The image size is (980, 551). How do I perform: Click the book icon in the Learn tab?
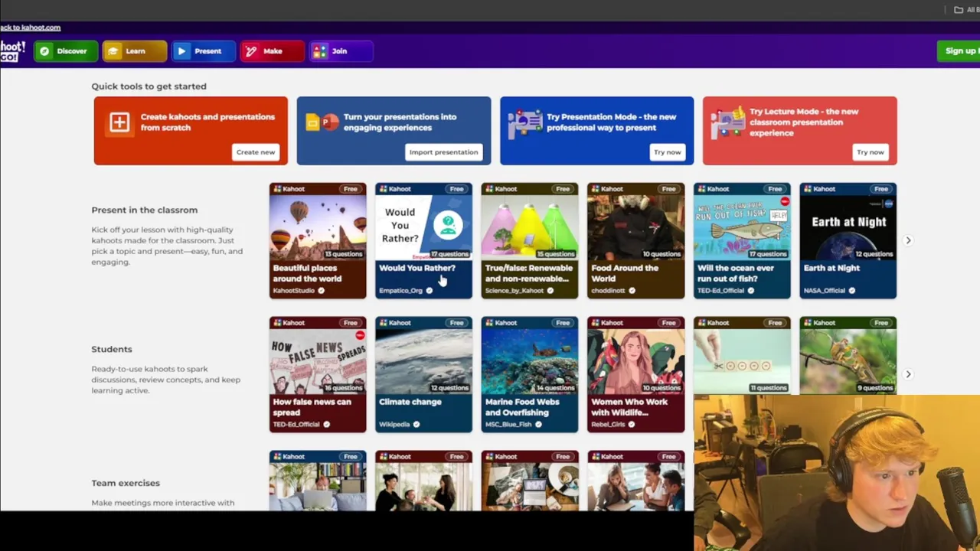[113, 51]
